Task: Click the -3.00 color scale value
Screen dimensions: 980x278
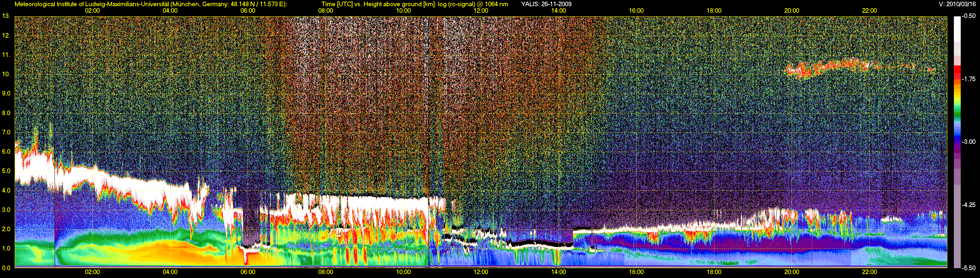Action: pyautogui.click(x=969, y=142)
